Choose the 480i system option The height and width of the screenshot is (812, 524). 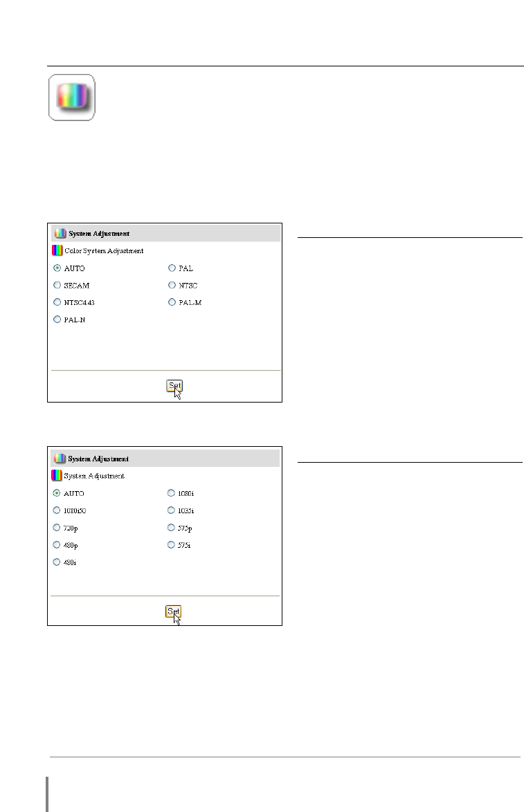pos(57,562)
